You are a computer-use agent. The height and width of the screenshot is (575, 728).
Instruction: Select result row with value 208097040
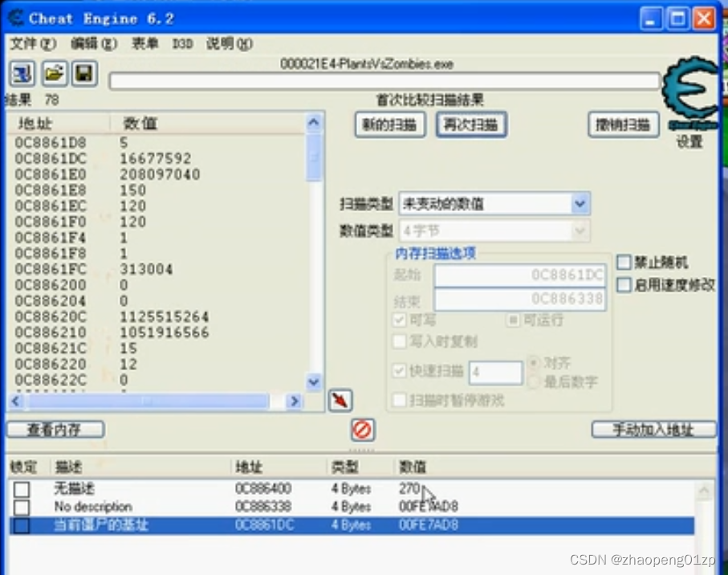click(x=156, y=174)
